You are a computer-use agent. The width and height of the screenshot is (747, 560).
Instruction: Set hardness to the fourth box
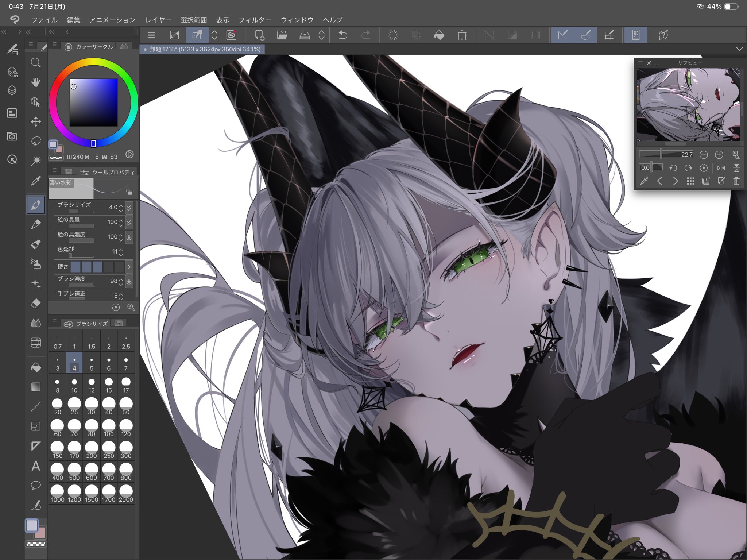tap(108, 267)
